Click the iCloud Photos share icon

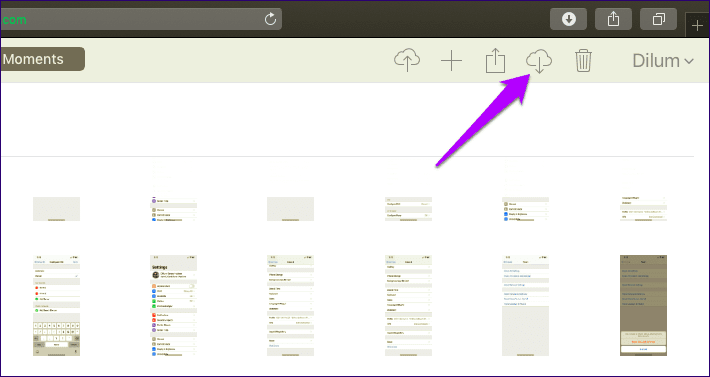[495, 61]
